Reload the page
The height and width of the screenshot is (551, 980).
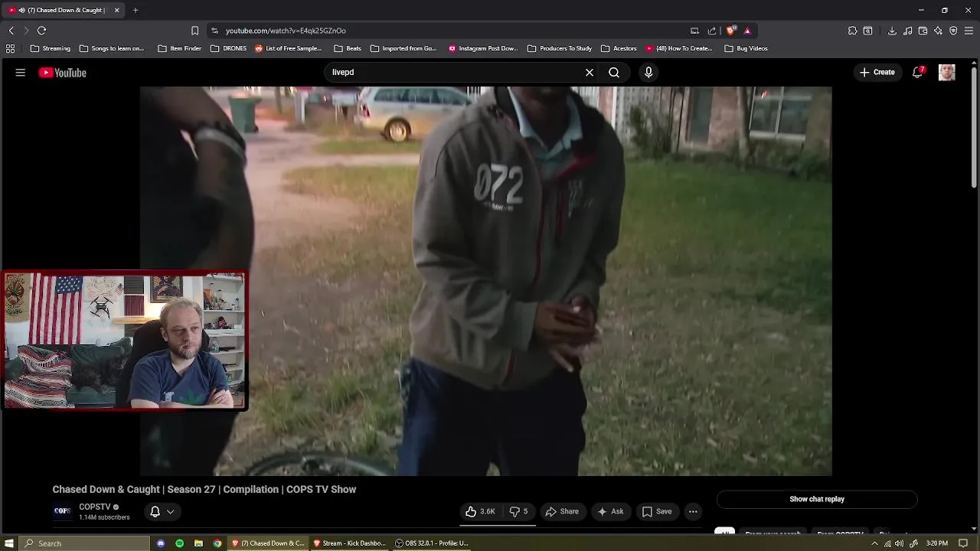(x=41, y=31)
